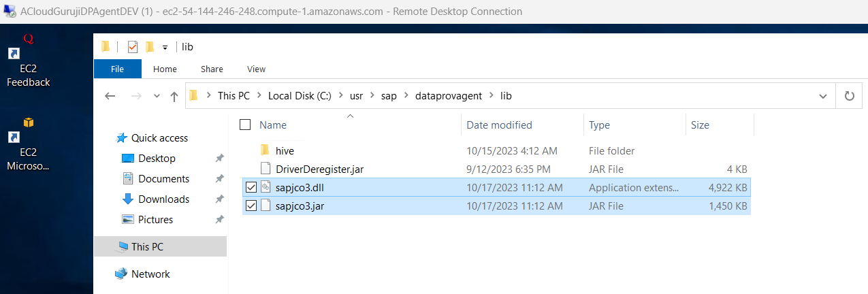Open the recent locations dropdown arrow

[x=157, y=96]
